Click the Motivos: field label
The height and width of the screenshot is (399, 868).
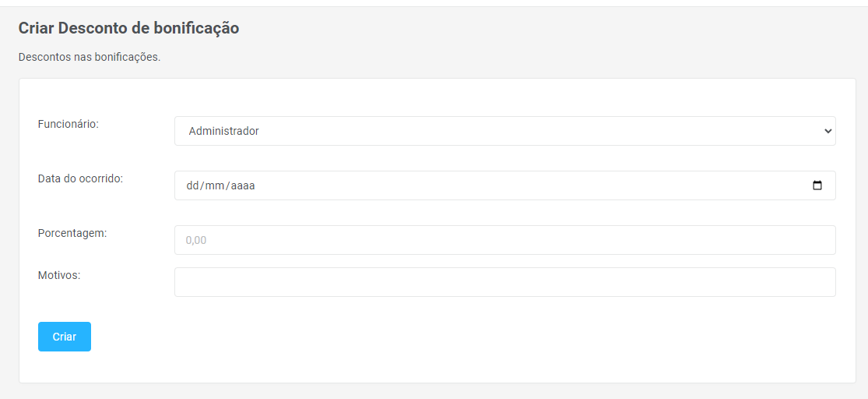tap(59, 275)
